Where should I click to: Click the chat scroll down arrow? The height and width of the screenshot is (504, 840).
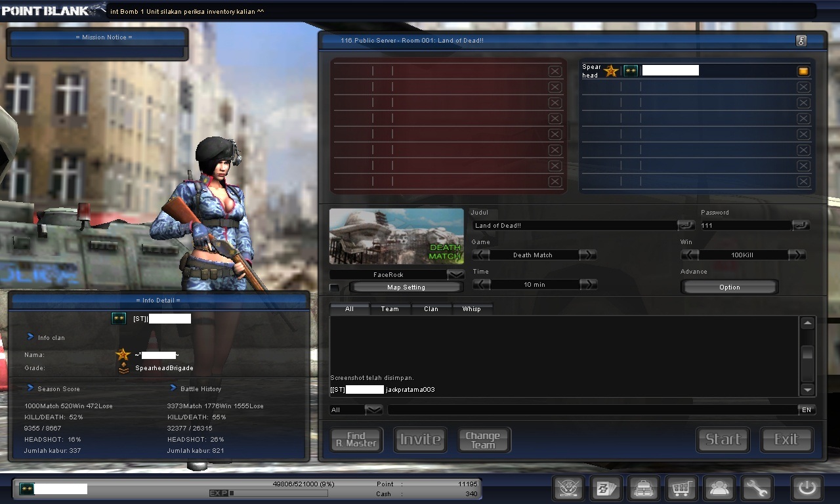[x=807, y=389]
